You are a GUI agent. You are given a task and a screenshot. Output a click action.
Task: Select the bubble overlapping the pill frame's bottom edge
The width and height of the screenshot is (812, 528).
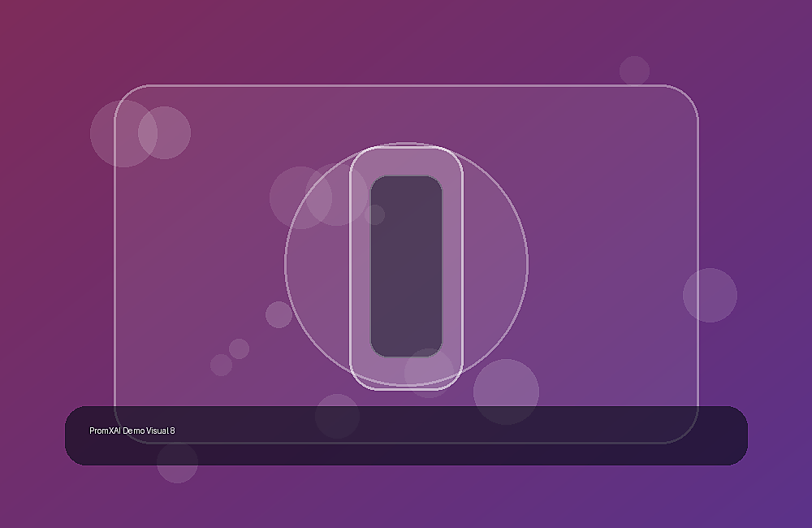(x=429, y=373)
